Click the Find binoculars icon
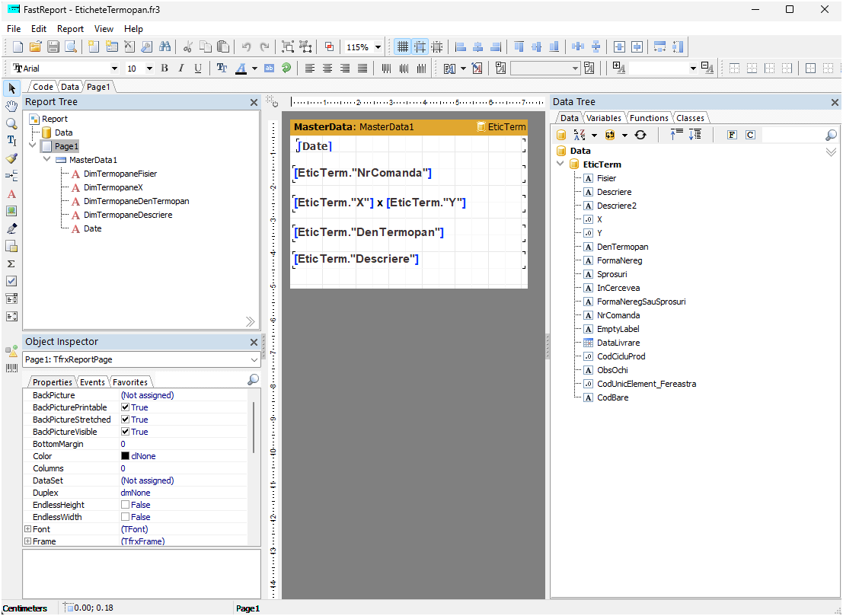The width and height of the screenshot is (843, 616). click(x=165, y=46)
